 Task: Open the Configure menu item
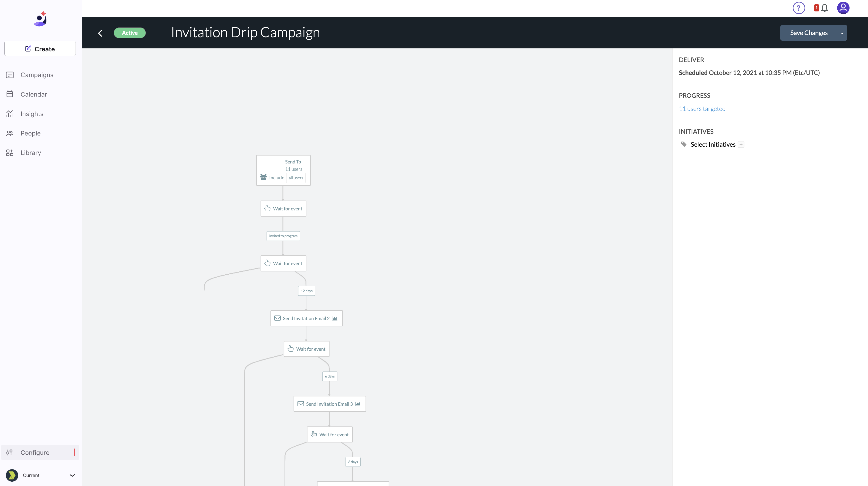40,453
